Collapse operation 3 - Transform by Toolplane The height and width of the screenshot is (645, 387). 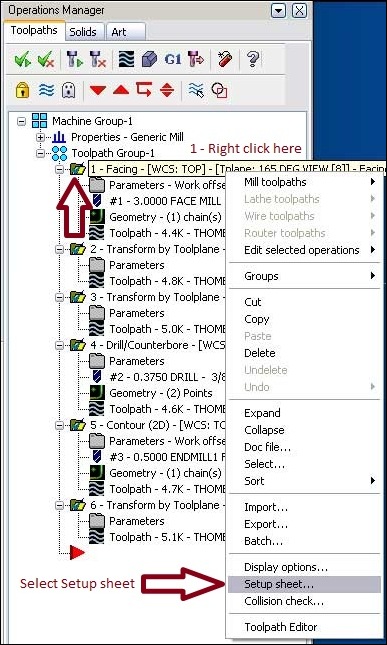[x=60, y=297]
